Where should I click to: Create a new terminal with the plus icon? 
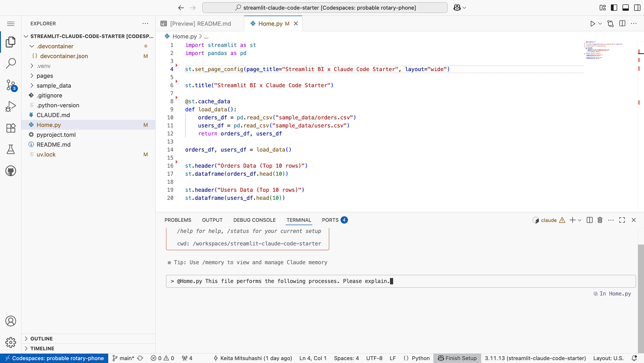[x=573, y=220]
